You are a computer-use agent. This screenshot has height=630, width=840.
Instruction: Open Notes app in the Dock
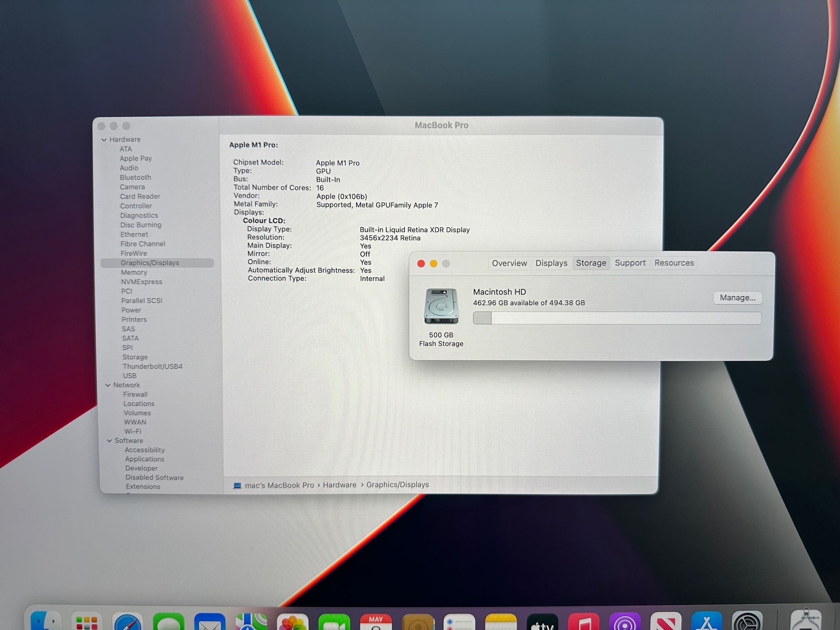[x=501, y=622]
